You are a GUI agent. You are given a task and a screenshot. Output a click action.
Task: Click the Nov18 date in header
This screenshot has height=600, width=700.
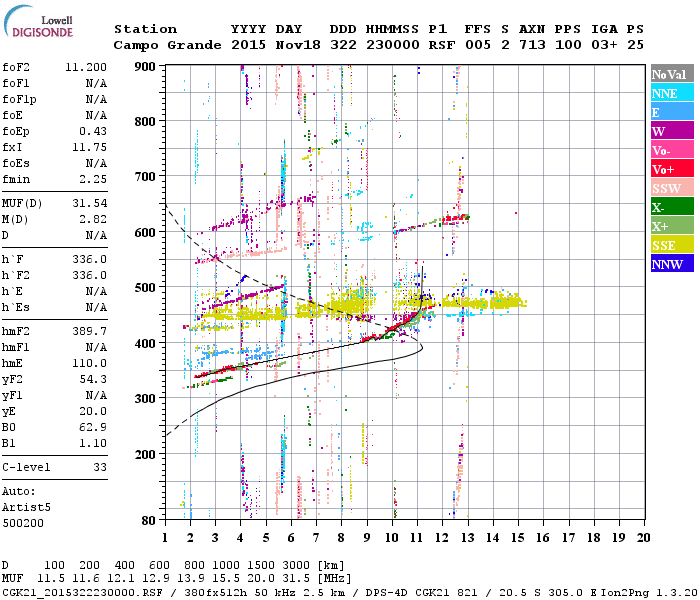coord(298,45)
